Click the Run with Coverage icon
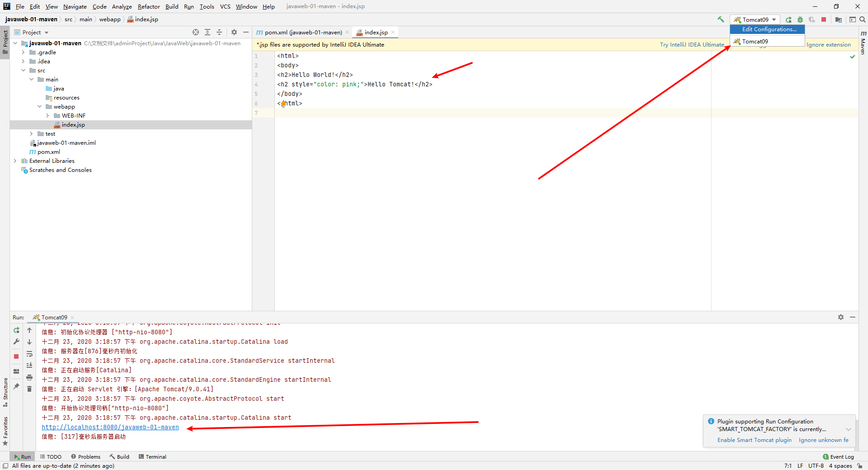This screenshot has height=470, width=868. (x=812, y=19)
